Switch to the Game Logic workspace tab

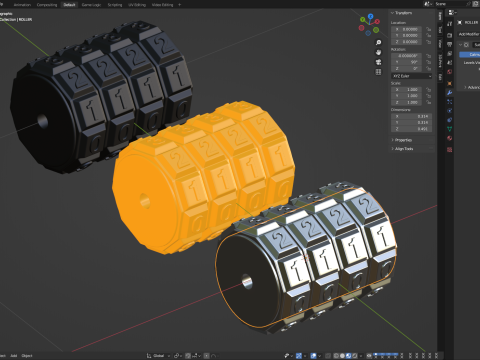pyautogui.click(x=91, y=5)
